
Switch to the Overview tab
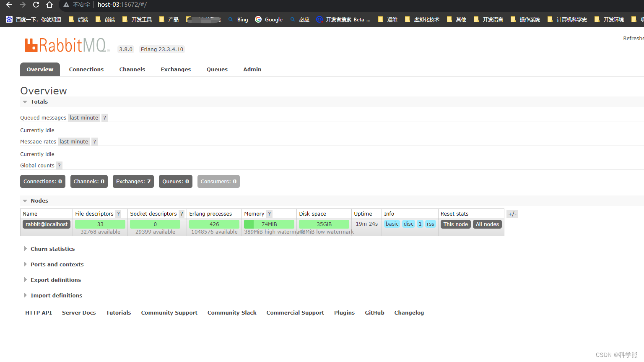[x=40, y=69]
